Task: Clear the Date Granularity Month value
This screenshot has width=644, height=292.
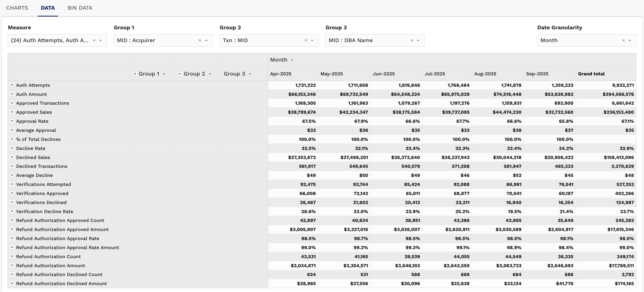Action: (x=623, y=40)
